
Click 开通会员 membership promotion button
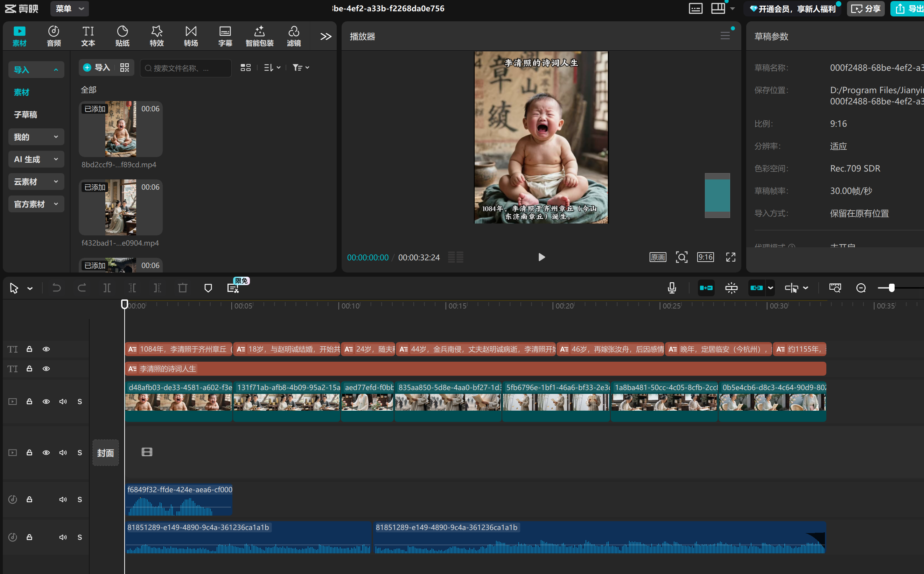793,9
